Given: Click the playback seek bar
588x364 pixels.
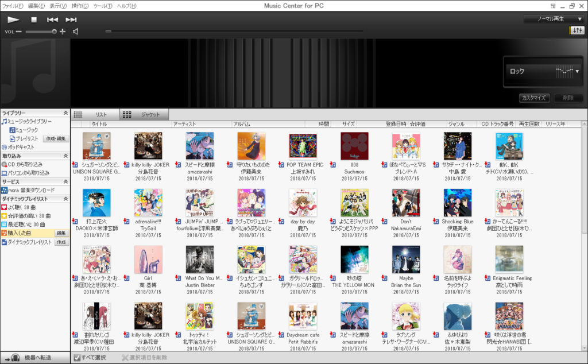Looking at the screenshot, I should pos(234,31).
